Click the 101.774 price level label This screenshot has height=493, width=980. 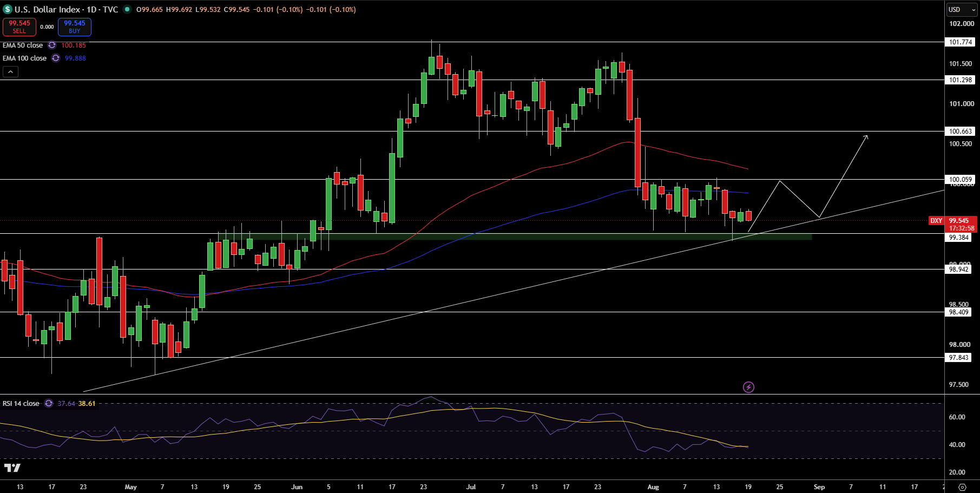click(961, 42)
